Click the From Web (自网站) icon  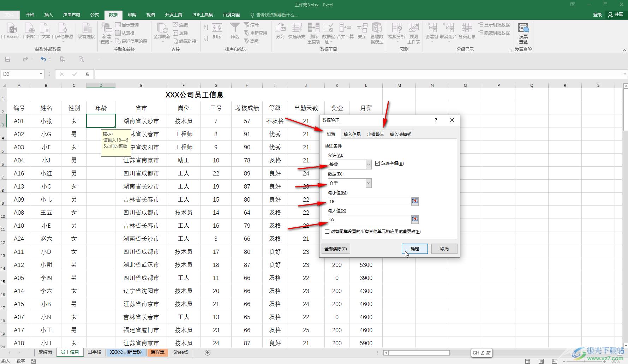click(29, 30)
